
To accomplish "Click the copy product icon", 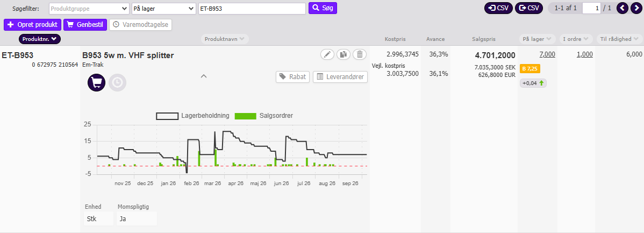I will (x=344, y=54).
